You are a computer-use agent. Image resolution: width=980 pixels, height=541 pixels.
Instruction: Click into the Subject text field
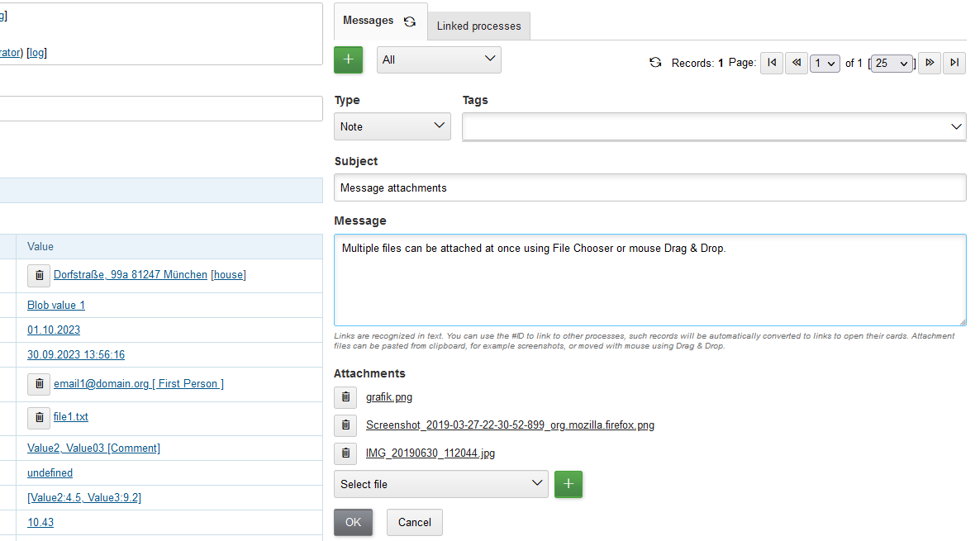point(649,187)
